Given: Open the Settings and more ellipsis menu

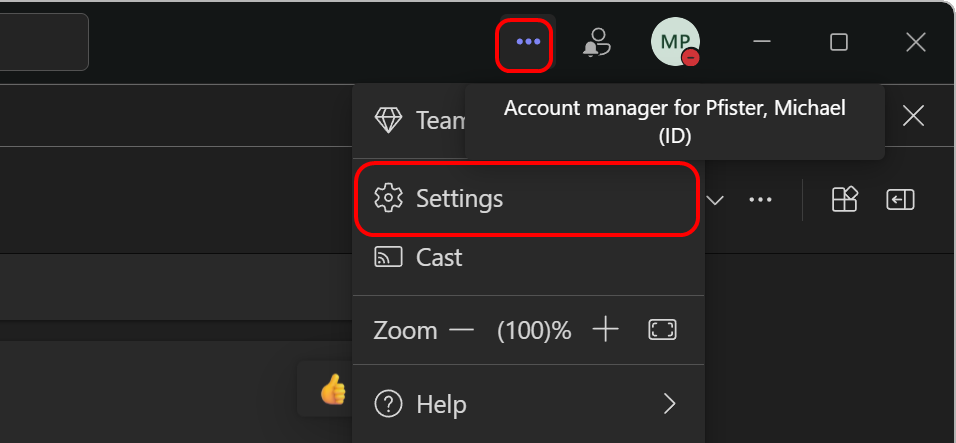Looking at the screenshot, I should point(528,42).
